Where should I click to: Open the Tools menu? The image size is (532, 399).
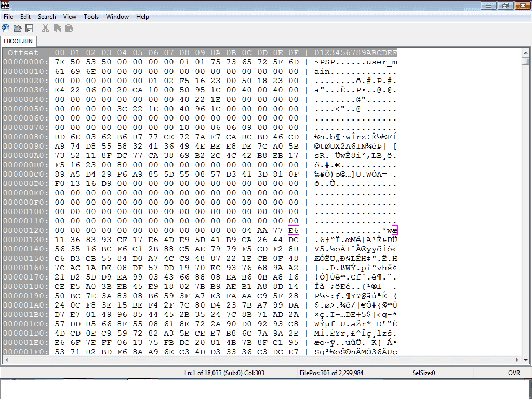coord(91,17)
